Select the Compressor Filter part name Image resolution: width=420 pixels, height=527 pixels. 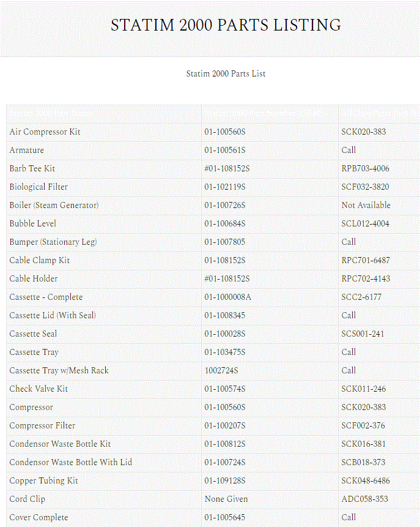pyautogui.click(x=42, y=425)
